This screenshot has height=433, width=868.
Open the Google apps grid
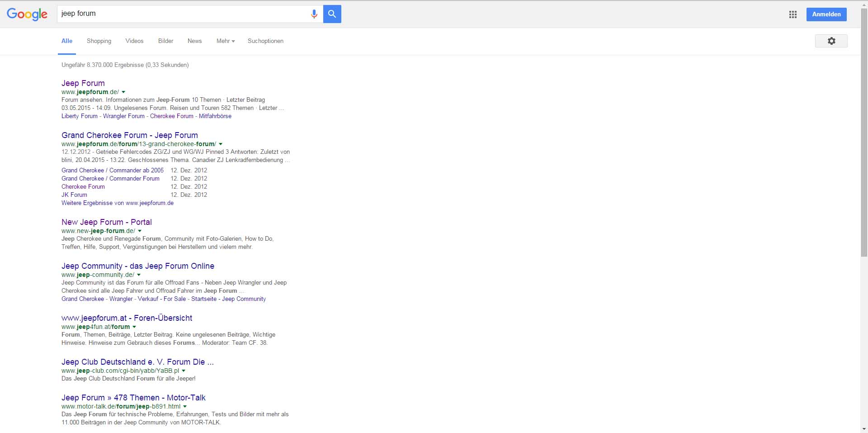[793, 14]
